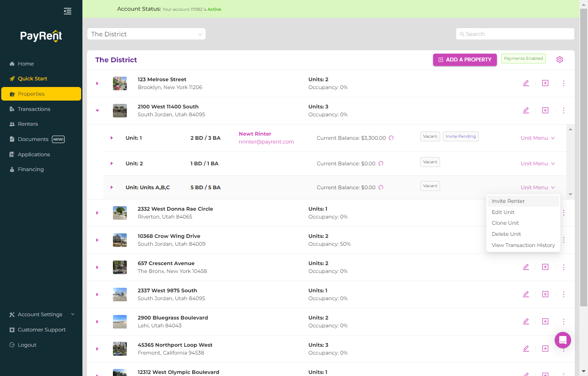This screenshot has width=588, height=376.
Task: Click the page vertical scrollbar
Action: pyautogui.click(x=583, y=157)
